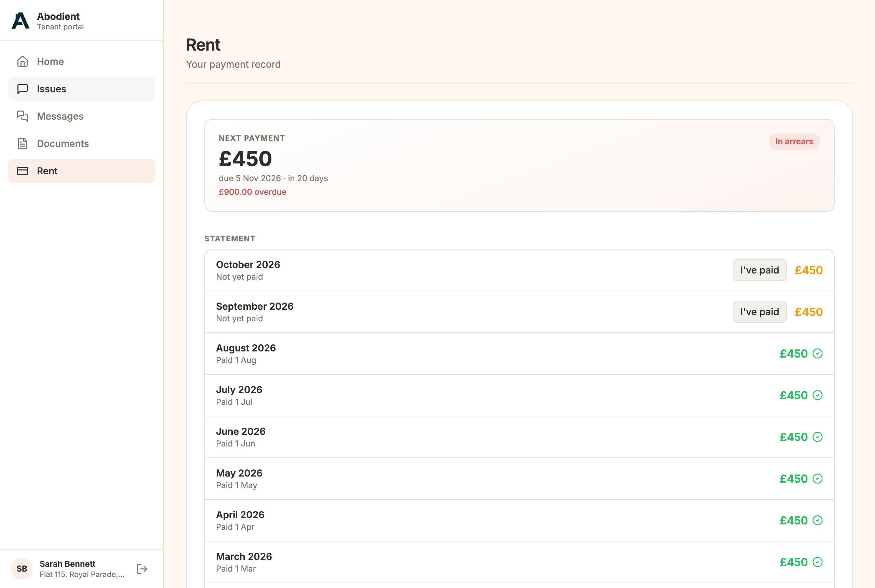This screenshot has height=588, width=875.
Task: Click the green £450 for August 2026
Action: pyautogui.click(x=793, y=353)
